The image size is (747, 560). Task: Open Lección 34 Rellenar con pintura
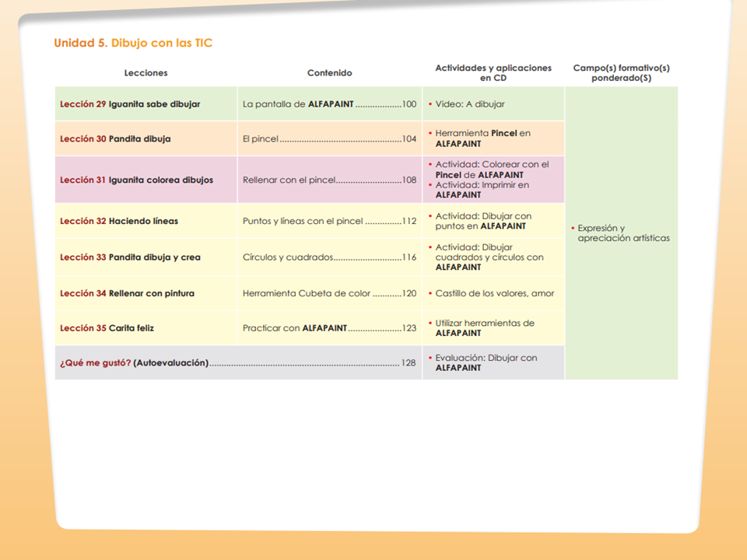point(127,293)
